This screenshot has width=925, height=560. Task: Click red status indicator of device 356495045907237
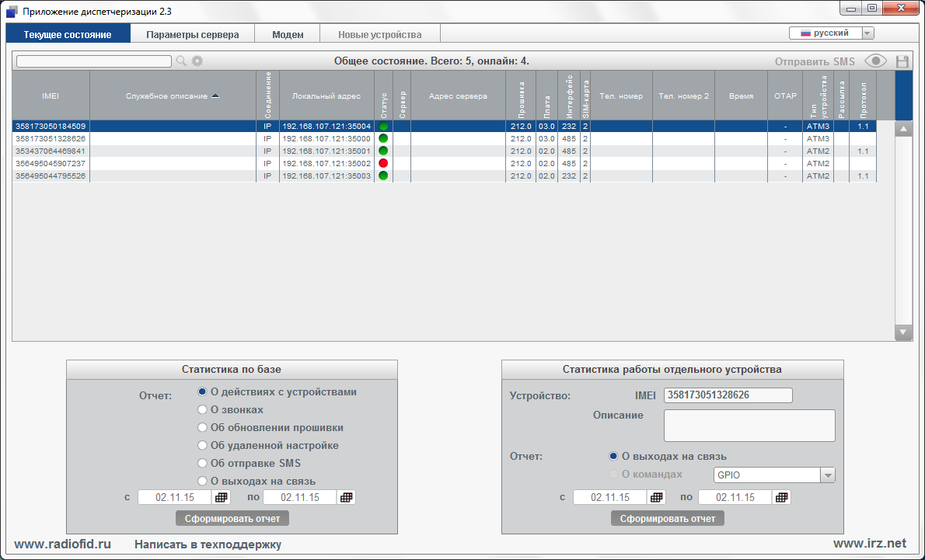(383, 164)
